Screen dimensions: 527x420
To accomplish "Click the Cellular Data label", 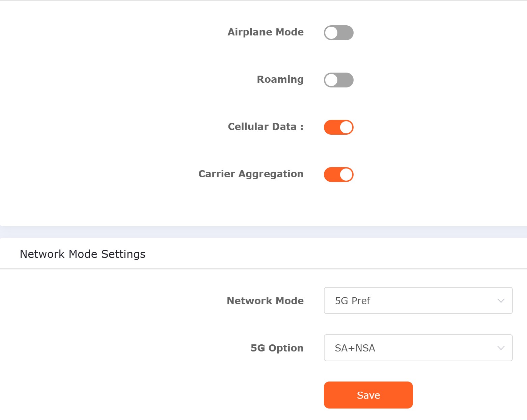I will point(266,127).
